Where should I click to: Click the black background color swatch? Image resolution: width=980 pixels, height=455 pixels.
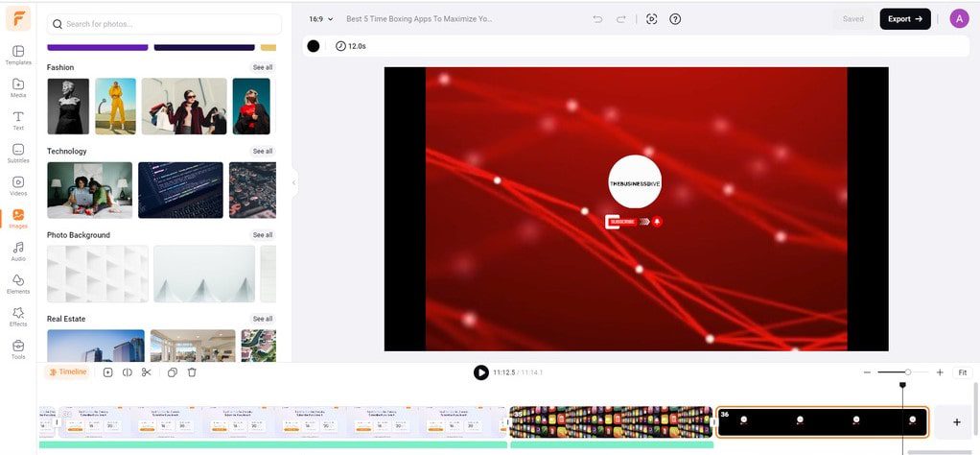click(x=314, y=46)
